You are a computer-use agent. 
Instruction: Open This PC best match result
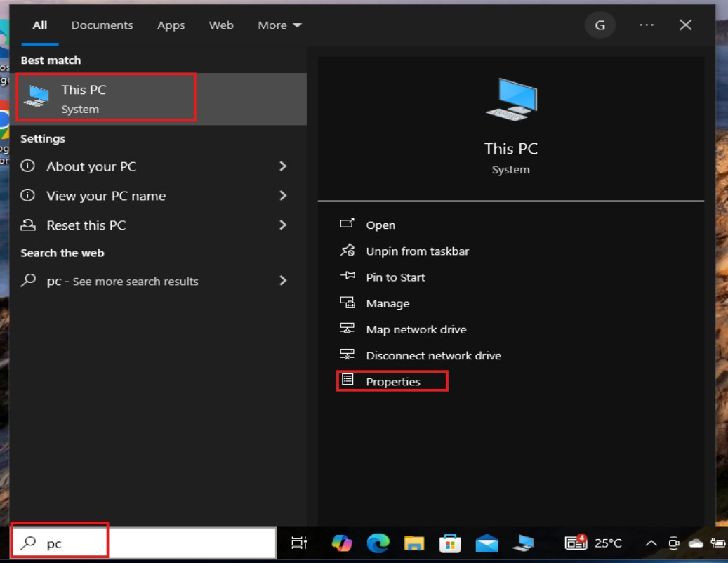click(x=158, y=98)
